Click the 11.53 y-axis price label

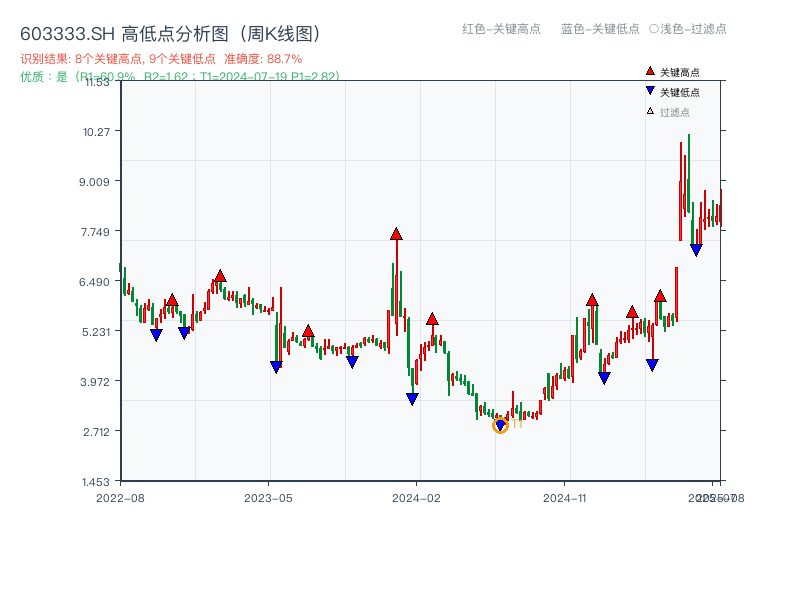[99, 84]
